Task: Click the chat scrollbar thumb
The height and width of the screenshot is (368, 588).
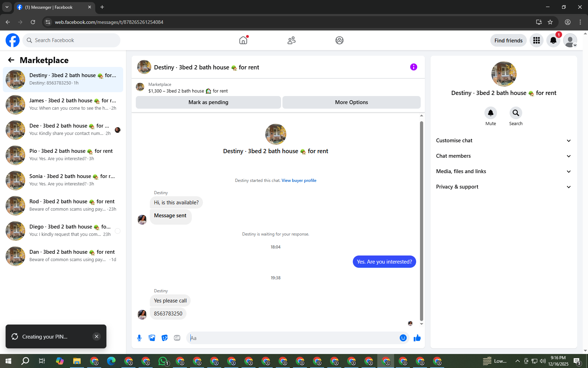Action: 421,221
